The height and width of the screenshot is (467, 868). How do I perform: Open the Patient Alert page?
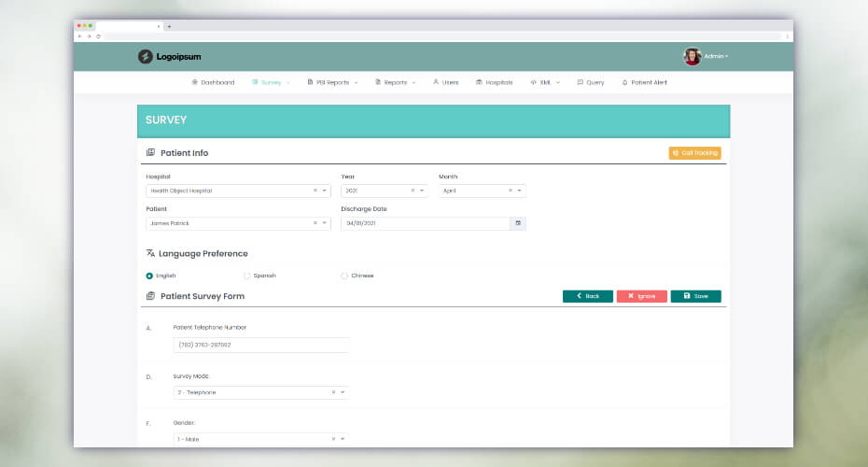coord(644,82)
